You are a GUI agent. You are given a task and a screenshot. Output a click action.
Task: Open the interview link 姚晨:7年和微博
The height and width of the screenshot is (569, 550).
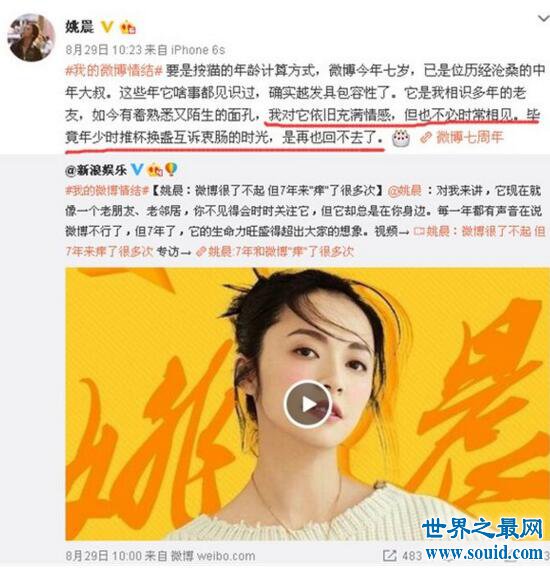274,251
